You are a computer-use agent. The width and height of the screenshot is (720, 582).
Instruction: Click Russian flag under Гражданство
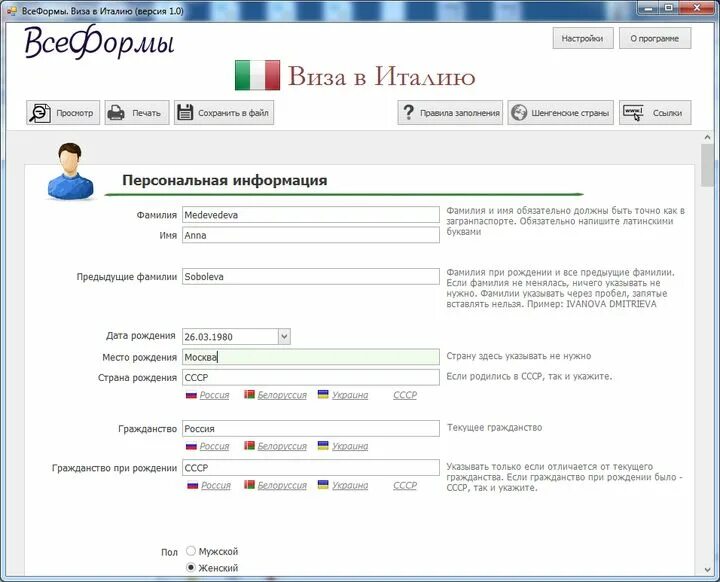click(191, 446)
